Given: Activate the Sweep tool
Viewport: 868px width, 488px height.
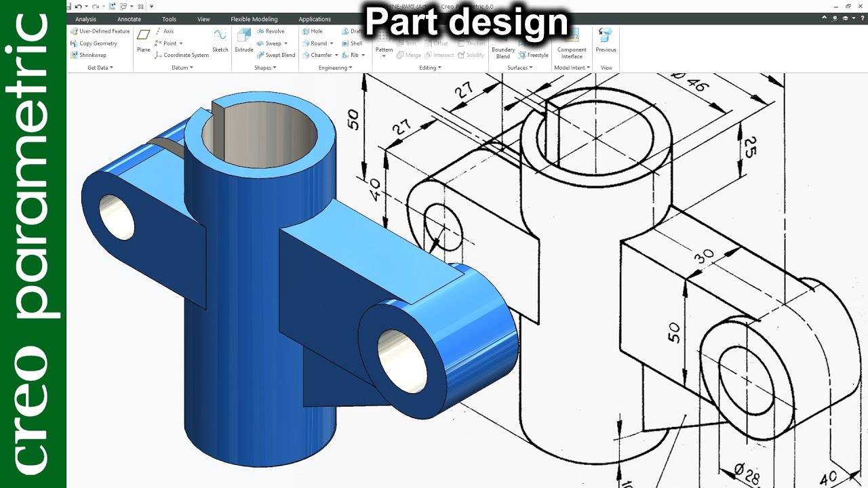Looking at the screenshot, I should click(273, 43).
